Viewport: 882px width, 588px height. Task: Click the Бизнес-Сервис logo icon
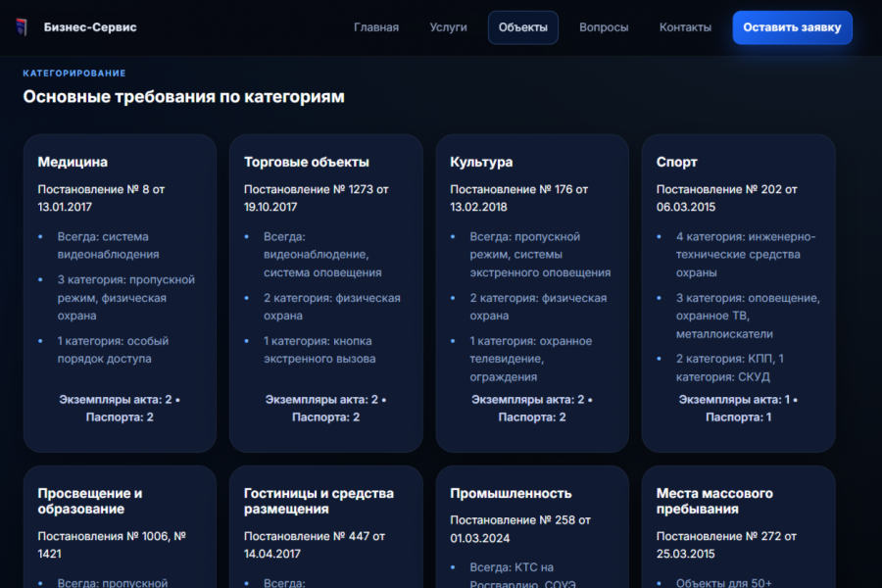coord(22,27)
